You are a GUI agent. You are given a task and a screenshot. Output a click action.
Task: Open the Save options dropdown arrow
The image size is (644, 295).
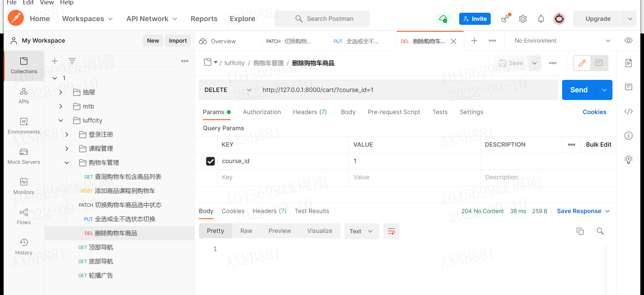coord(535,63)
